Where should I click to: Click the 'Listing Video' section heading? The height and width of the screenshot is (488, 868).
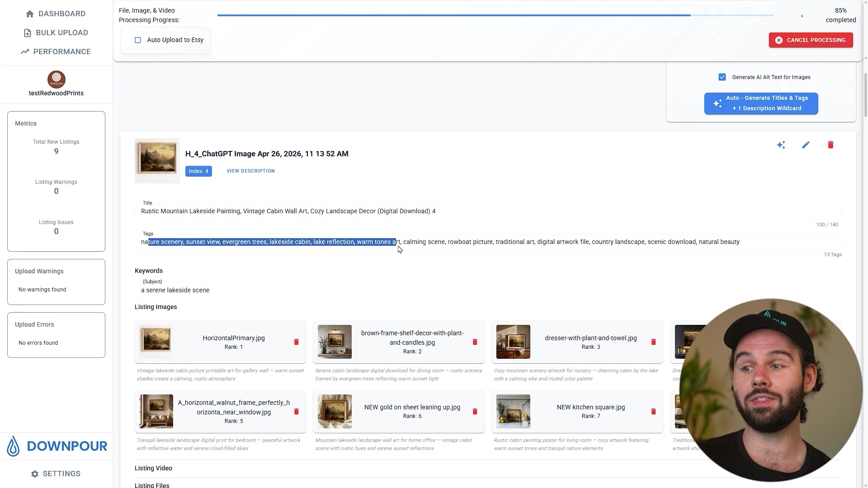[x=153, y=468]
